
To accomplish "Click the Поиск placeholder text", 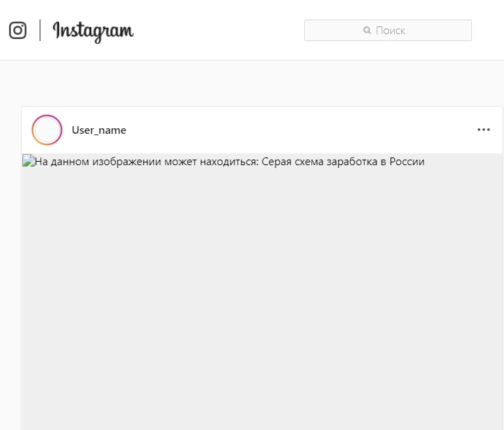I will [391, 31].
